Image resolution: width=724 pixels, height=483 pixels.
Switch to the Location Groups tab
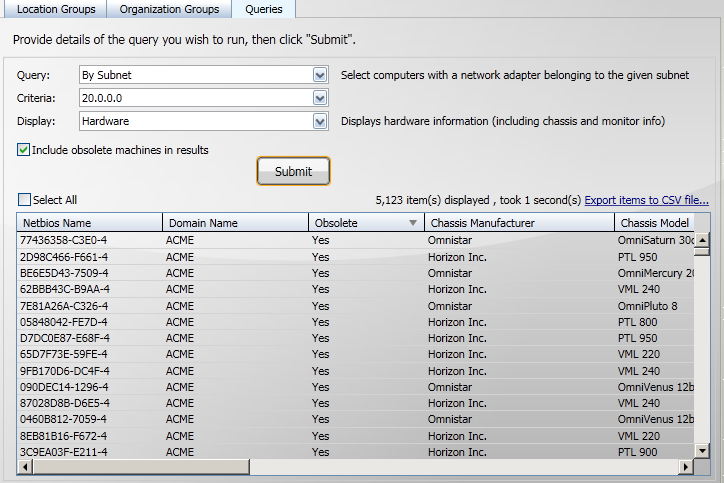click(56, 10)
